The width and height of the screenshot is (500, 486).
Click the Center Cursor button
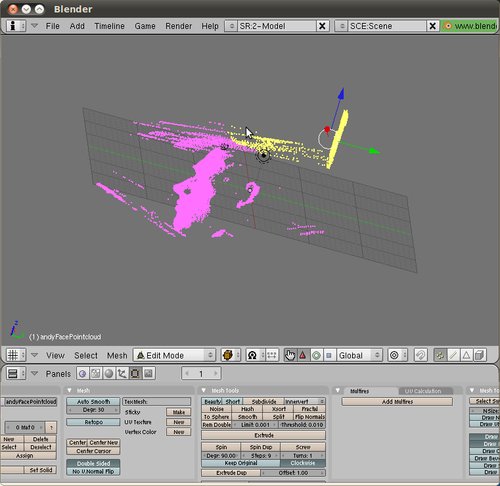click(x=93, y=451)
